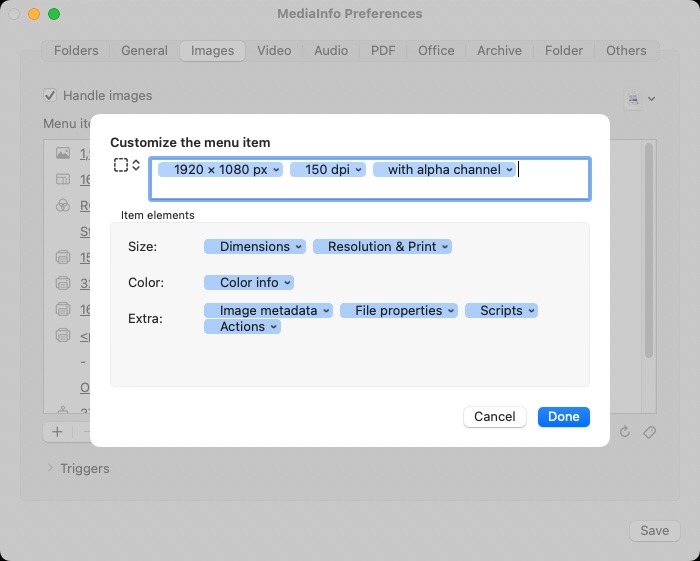The height and width of the screenshot is (561, 700).
Task: Open the Resolution & Print element dropdown
Action: (x=445, y=247)
